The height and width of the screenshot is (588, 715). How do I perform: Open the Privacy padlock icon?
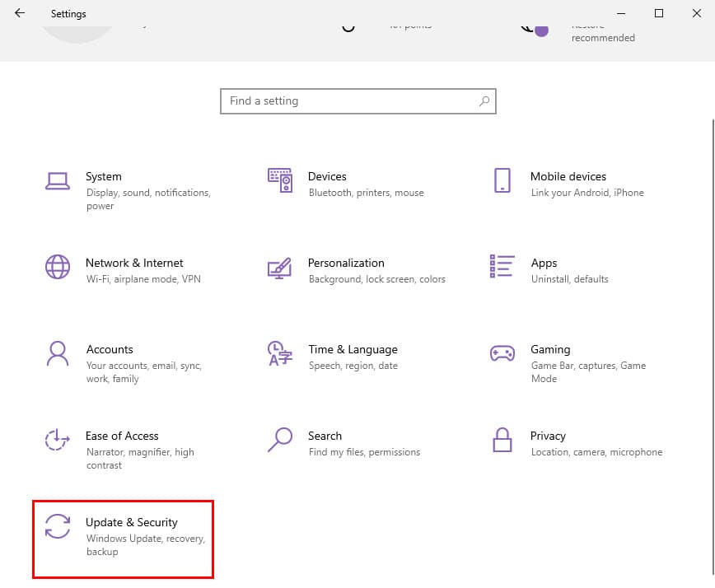[x=502, y=440]
